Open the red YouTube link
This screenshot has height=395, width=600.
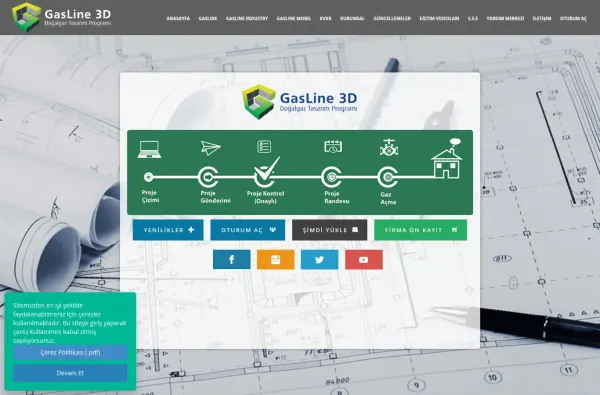[x=364, y=260]
